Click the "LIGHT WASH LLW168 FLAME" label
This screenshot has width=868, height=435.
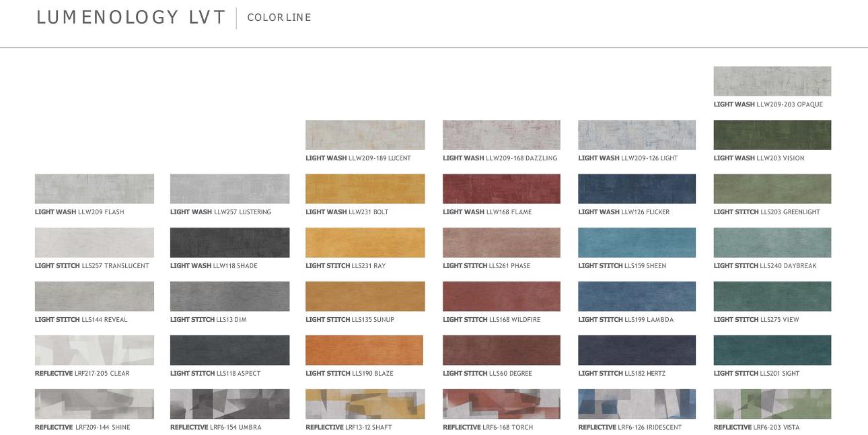tap(487, 212)
